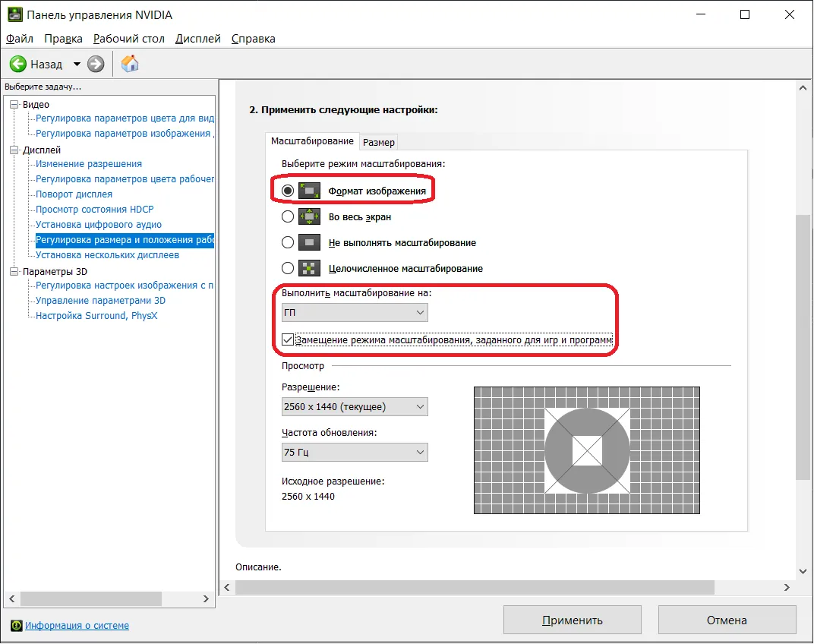
Task: Open the Home icon in toolbar
Action: pyautogui.click(x=130, y=64)
